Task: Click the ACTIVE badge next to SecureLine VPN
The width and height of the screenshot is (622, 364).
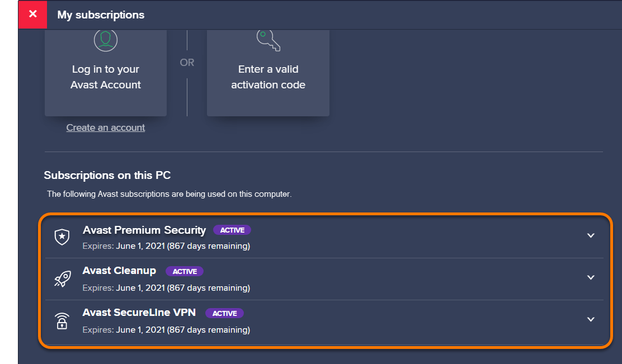Action: pyautogui.click(x=224, y=313)
